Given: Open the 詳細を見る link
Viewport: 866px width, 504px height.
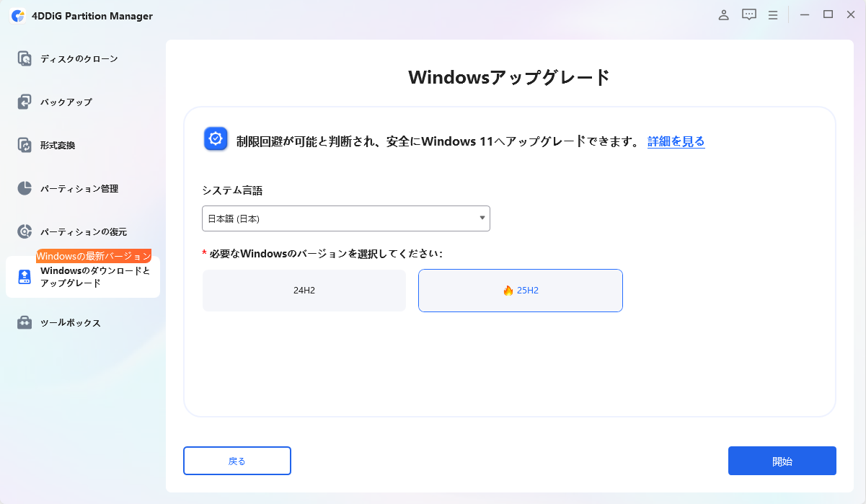Looking at the screenshot, I should (675, 141).
